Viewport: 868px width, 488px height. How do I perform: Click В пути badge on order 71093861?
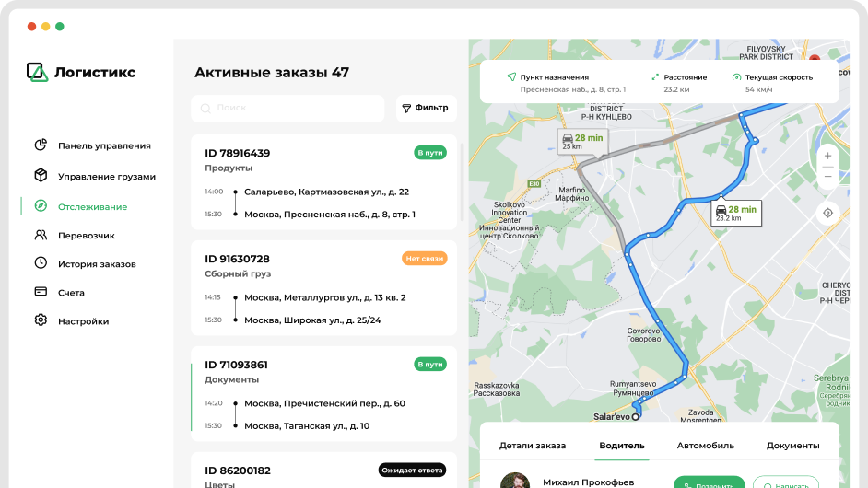[430, 364]
